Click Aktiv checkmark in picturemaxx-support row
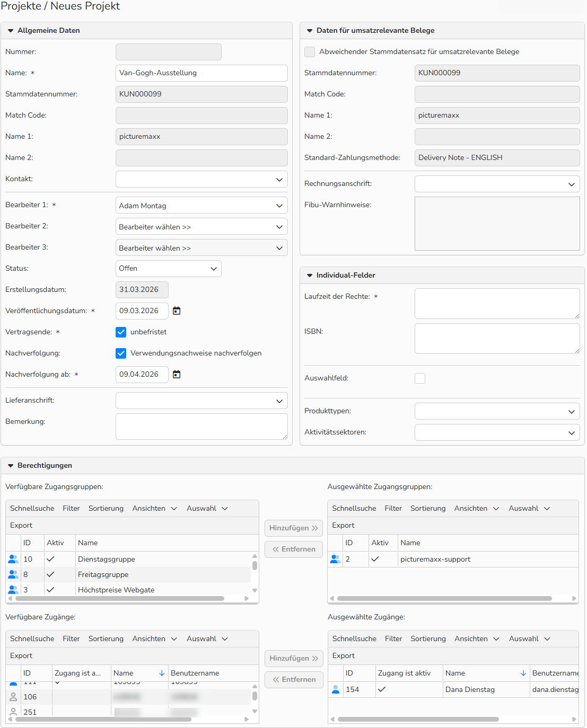This screenshot has width=587, height=728. pyautogui.click(x=375, y=559)
